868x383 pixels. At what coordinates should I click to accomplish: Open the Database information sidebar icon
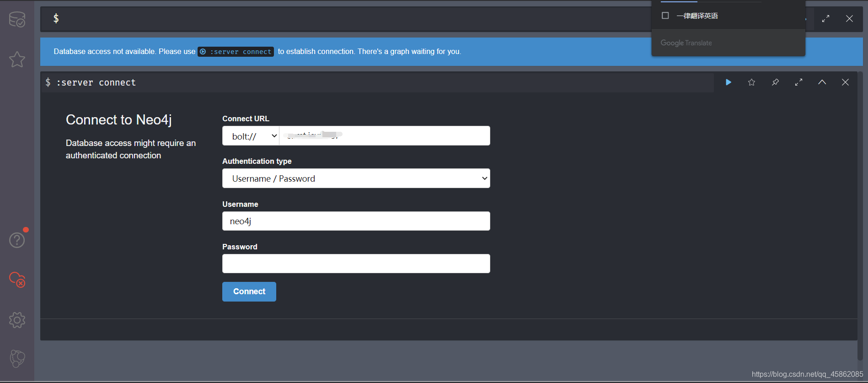coord(17,19)
